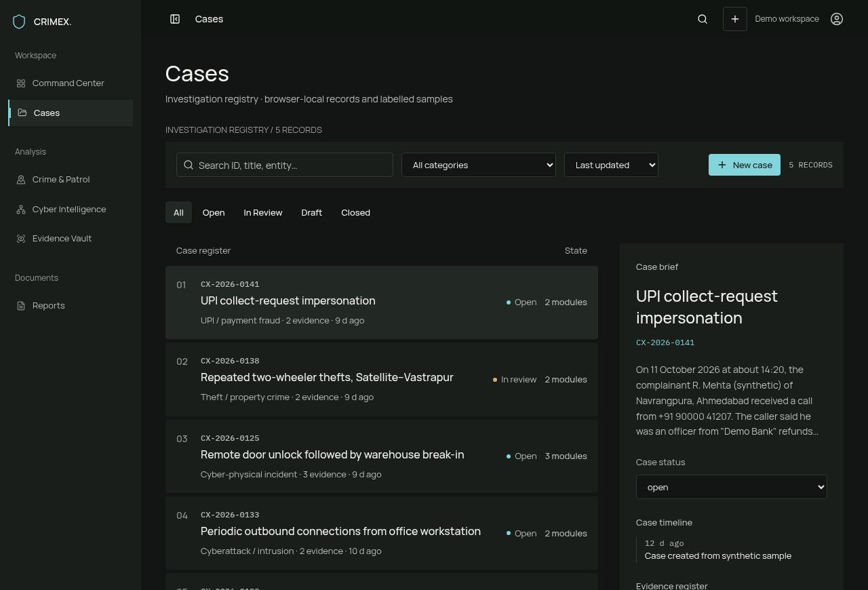Focus the Search ID, title, entity field
Image resolution: width=868 pixels, height=590 pixels.
pyautogui.click(x=285, y=165)
